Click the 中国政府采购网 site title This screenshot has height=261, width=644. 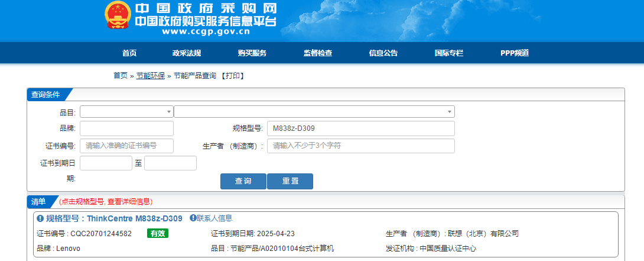click(206, 8)
